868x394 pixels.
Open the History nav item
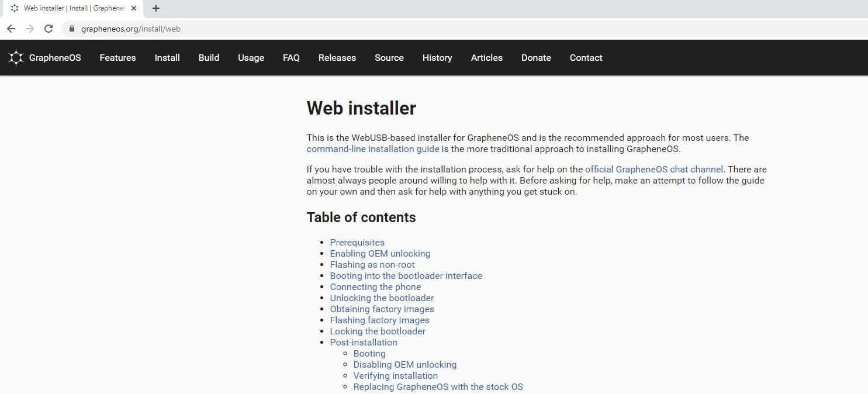coord(437,58)
